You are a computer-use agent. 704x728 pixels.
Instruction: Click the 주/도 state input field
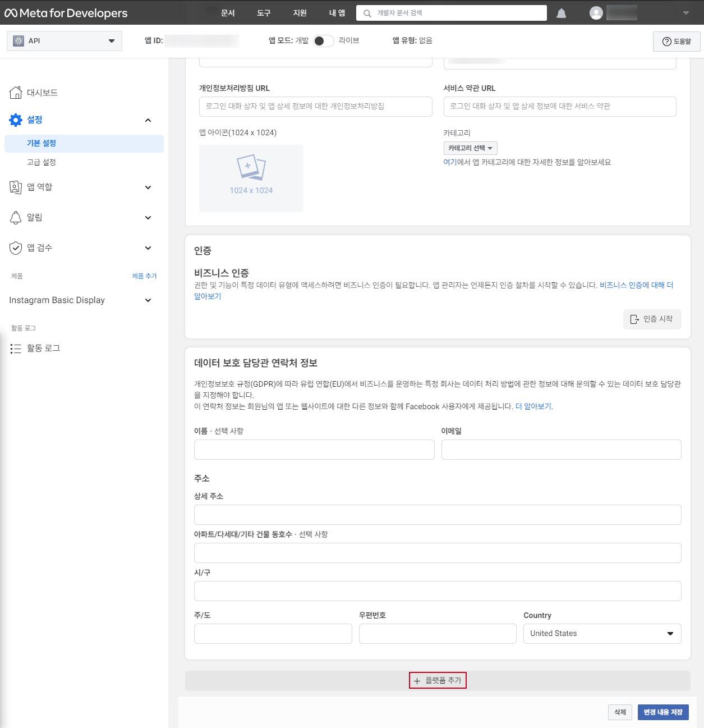273,634
